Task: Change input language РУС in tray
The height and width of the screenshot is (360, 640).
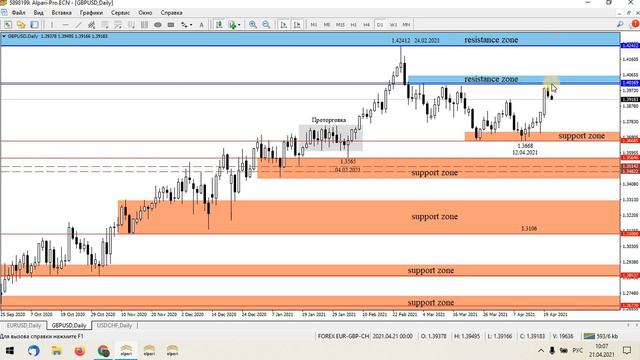Action: 578,351
